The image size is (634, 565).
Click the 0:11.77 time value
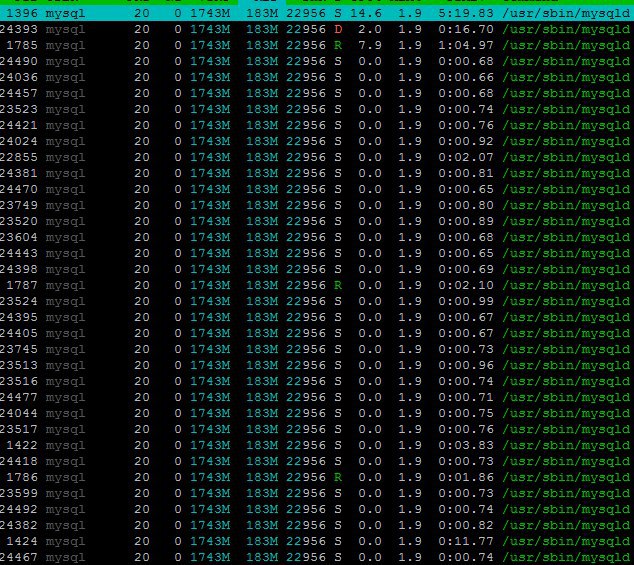click(x=466, y=542)
